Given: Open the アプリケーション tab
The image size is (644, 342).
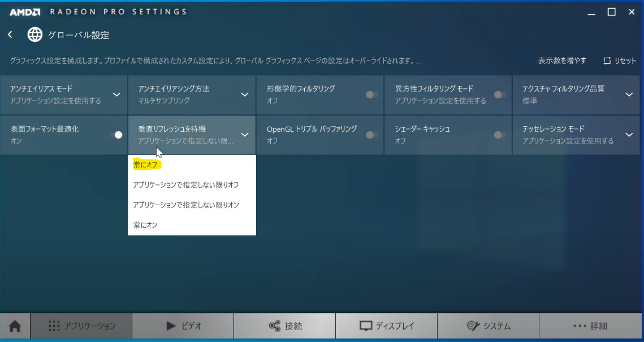Looking at the screenshot, I should (x=81, y=326).
